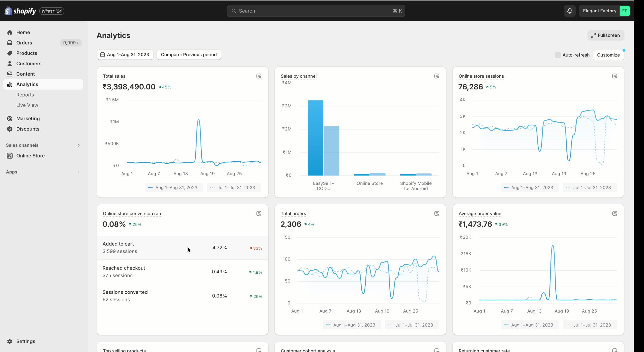Open the Aug 1-Aug 31, 2023 date picker
Image resolution: width=644 pixels, height=352 pixels.
coord(124,55)
